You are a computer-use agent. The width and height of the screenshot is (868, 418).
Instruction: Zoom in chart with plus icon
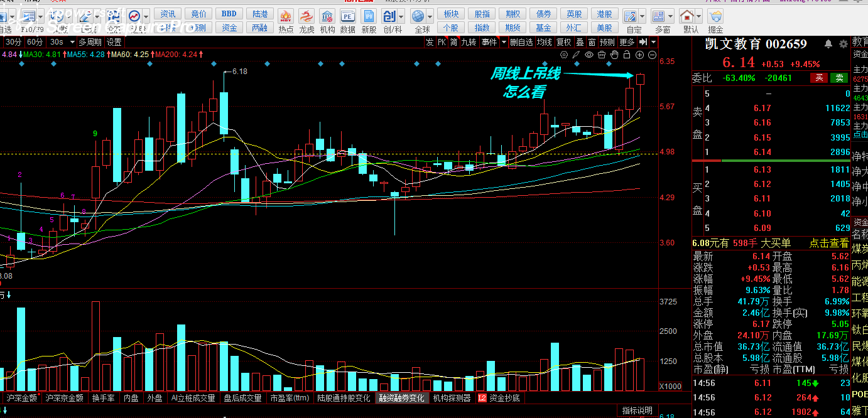[640, 55]
